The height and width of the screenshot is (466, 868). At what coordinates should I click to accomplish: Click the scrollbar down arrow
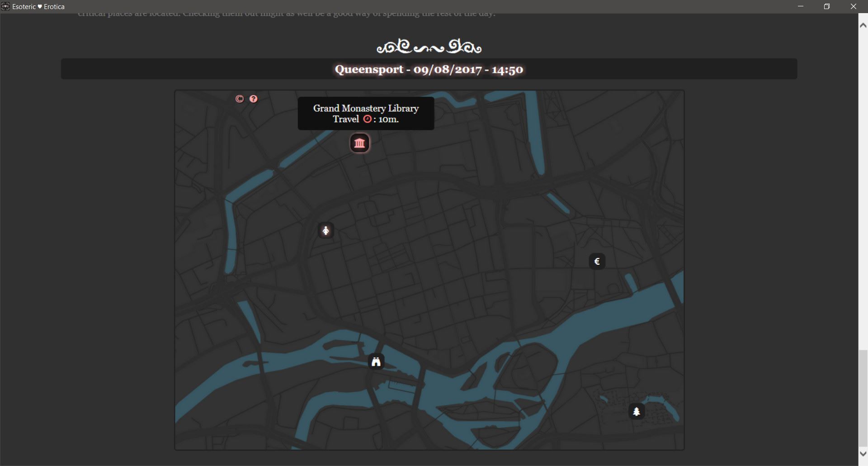pos(863,454)
